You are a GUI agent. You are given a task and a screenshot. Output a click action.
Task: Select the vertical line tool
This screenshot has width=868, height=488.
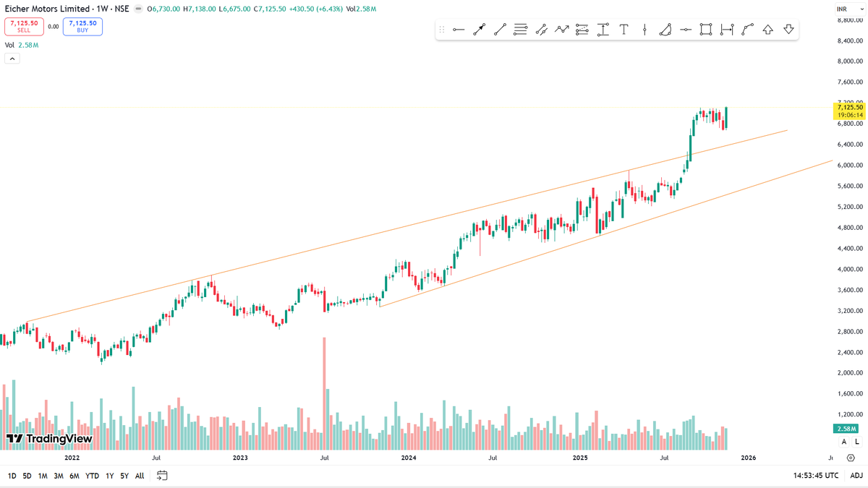[x=644, y=30]
